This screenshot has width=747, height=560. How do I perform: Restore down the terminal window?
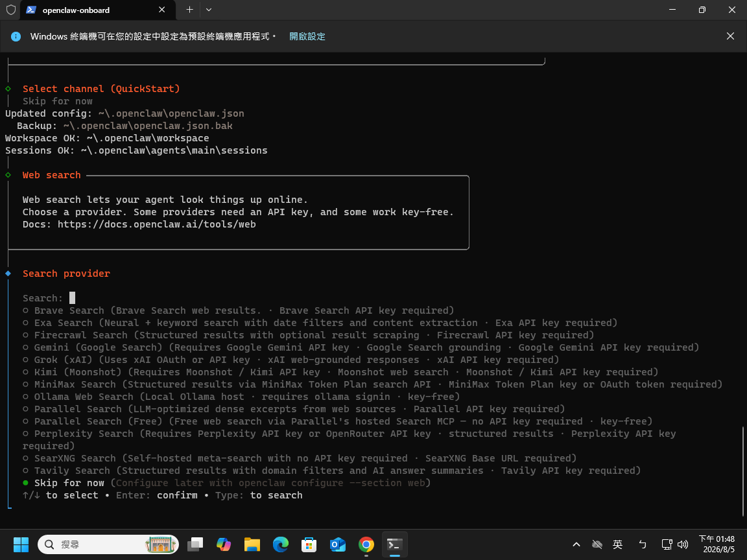click(x=702, y=10)
